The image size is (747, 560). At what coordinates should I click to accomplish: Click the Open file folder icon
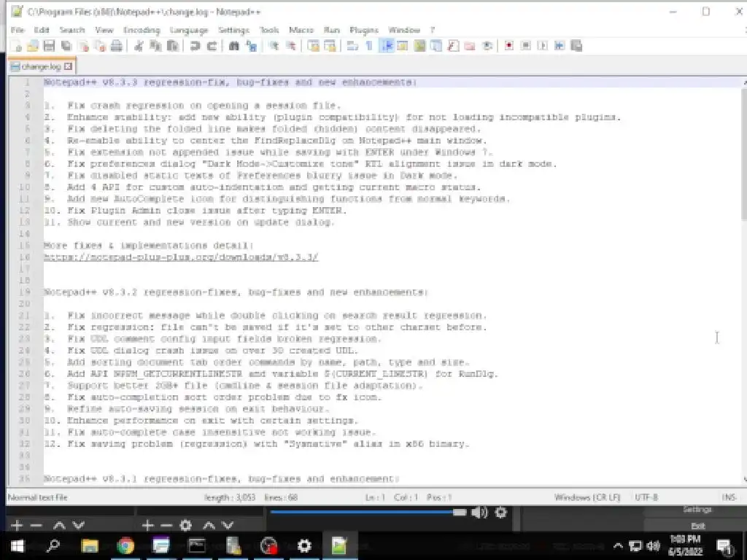(33, 46)
